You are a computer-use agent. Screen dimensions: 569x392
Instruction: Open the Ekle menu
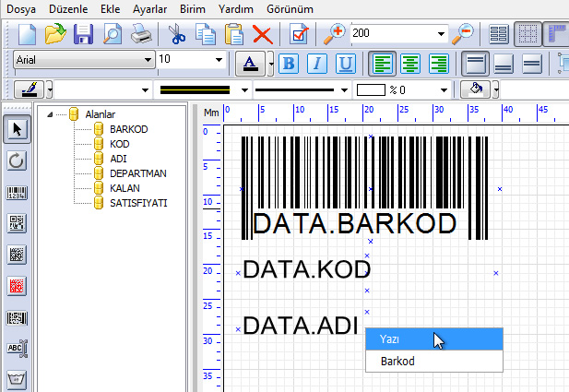pos(111,9)
